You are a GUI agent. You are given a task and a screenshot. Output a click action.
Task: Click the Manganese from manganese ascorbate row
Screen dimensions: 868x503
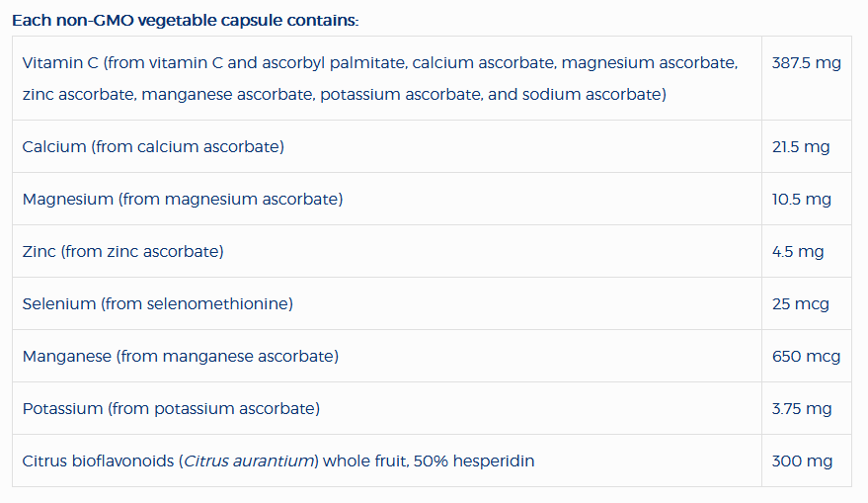[x=181, y=357]
